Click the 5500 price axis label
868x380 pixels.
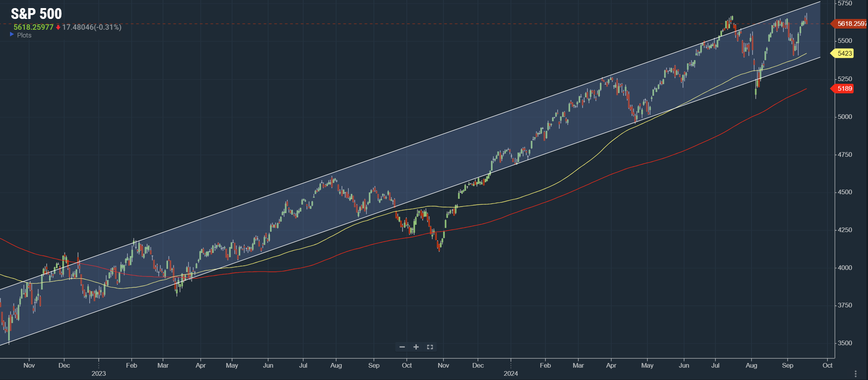[845, 41]
